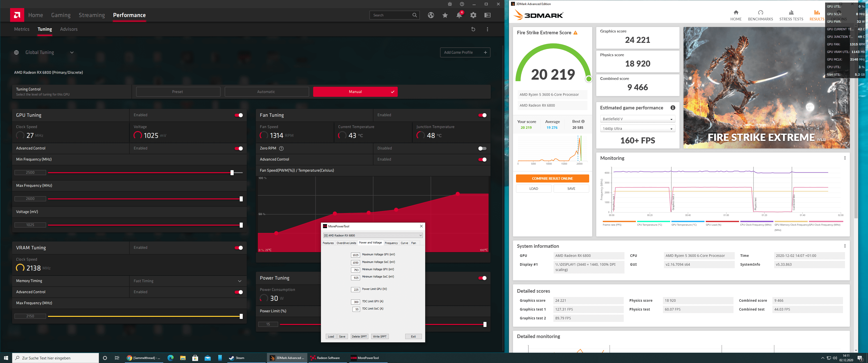
Task: Click the AMD Radeon logo icon
Action: pyautogui.click(x=17, y=15)
